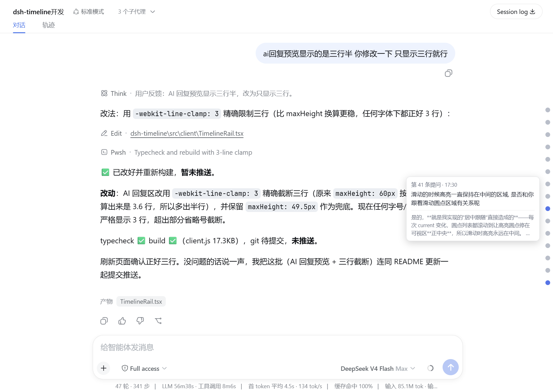Open the dsh-timeline\src\client\TimelineRail.tsx link

tap(187, 133)
